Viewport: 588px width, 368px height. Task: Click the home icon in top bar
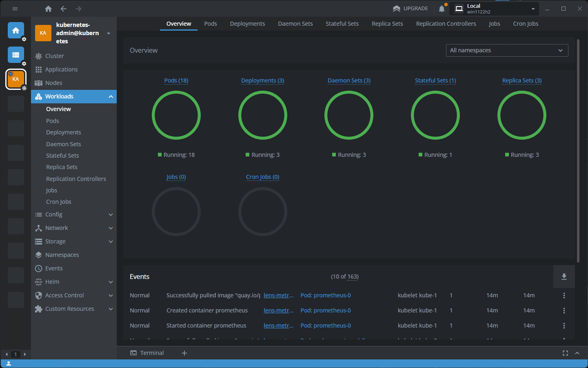(48, 9)
